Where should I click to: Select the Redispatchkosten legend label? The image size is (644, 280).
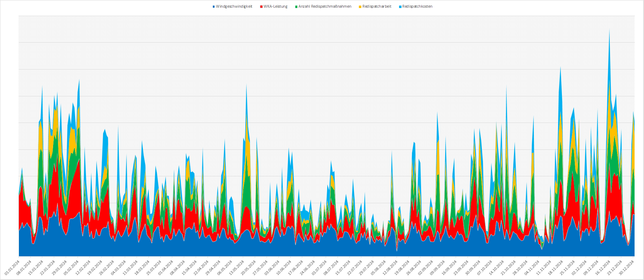tap(417, 7)
